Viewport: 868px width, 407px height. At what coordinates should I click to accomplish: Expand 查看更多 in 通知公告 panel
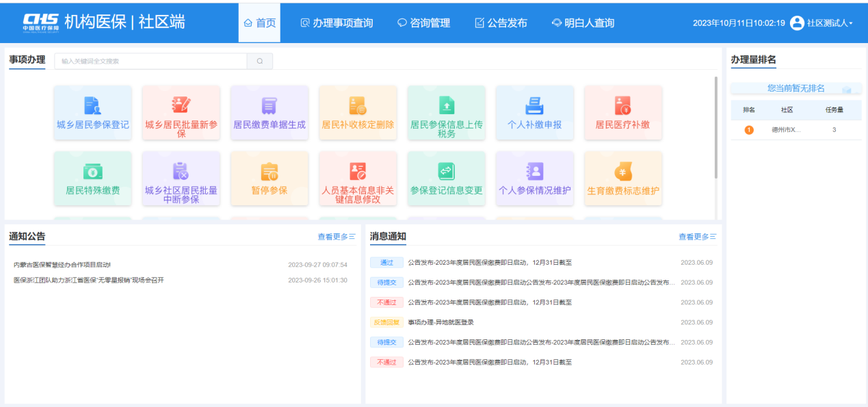point(336,237)
